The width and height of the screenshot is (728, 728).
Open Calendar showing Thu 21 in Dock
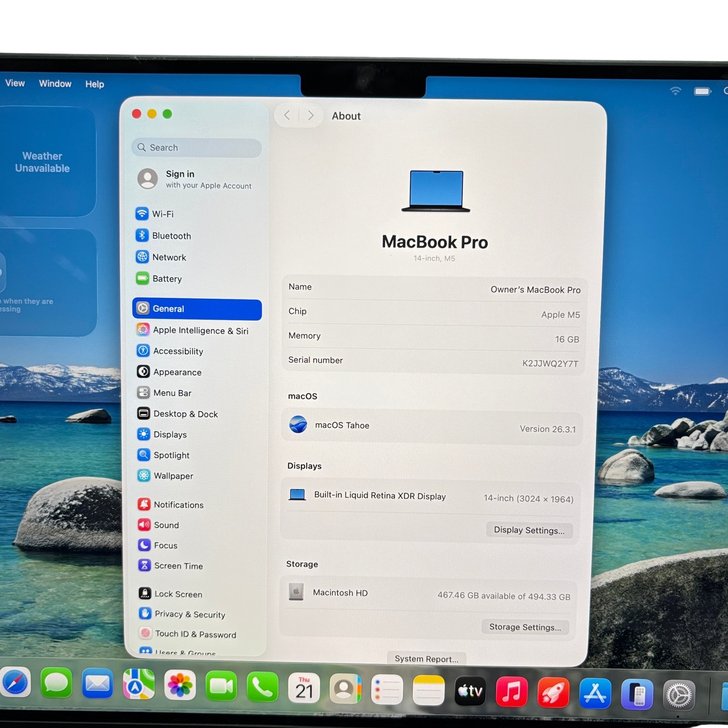point(304,688)
